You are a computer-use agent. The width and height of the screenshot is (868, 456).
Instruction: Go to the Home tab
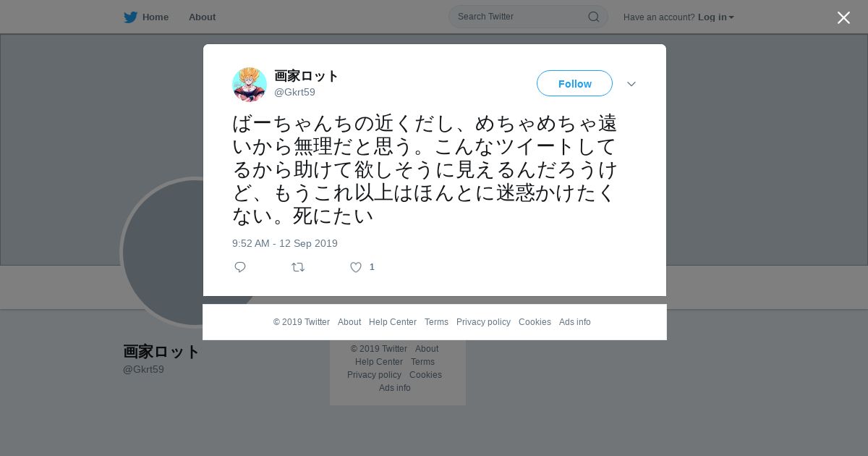coord(156,17)
